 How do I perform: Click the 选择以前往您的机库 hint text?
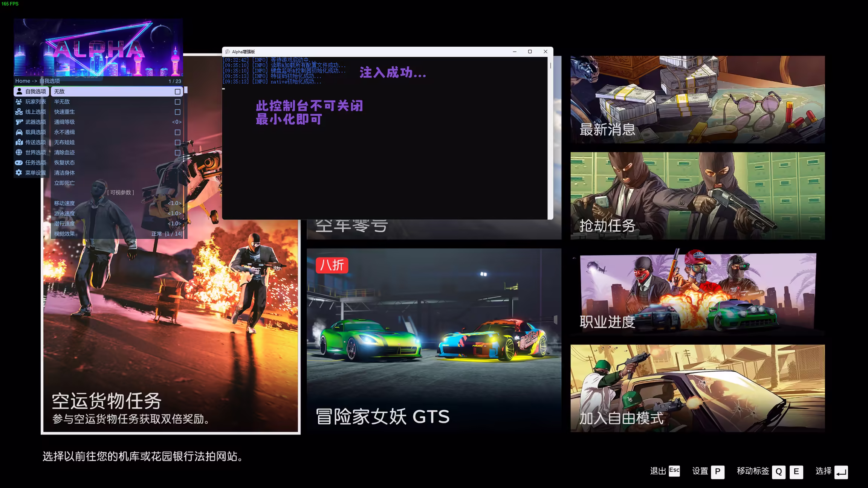[143, 456]
